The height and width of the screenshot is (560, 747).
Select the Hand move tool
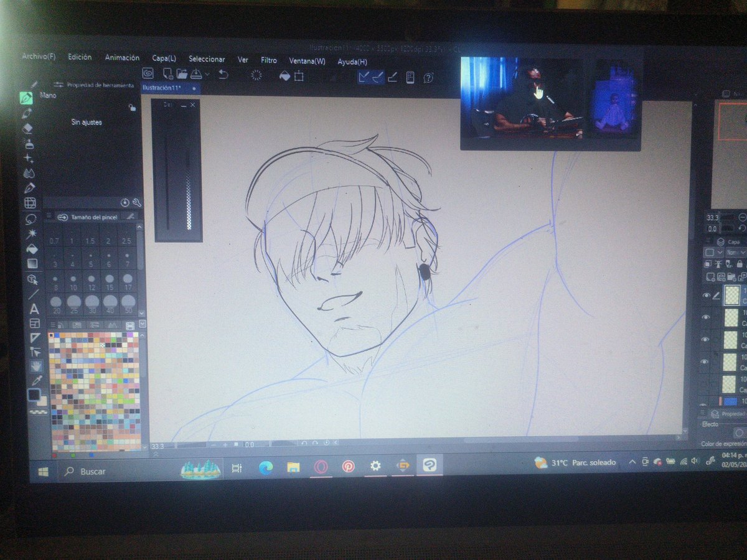tap(37, 366)
